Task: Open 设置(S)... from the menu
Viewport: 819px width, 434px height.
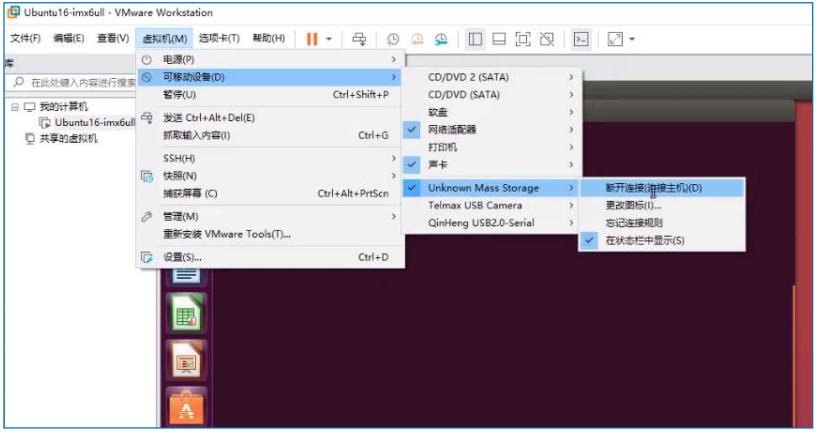Action: point(271,257)
